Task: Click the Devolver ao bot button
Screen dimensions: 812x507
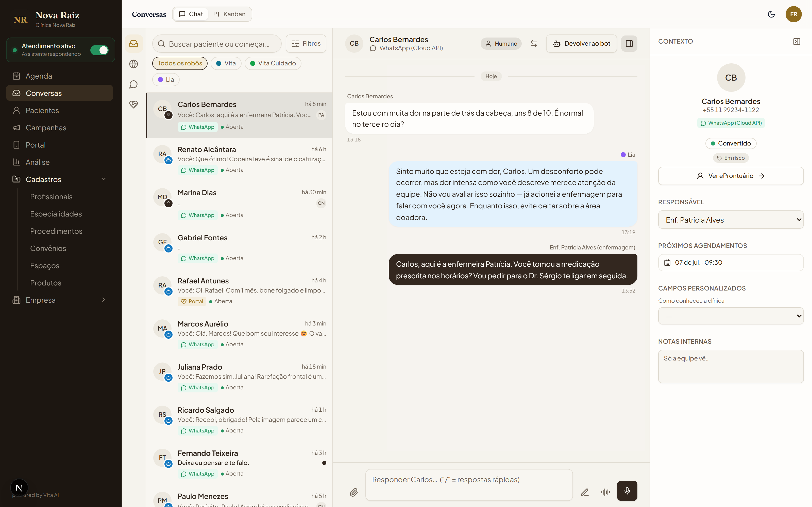Action: point(581,44)
